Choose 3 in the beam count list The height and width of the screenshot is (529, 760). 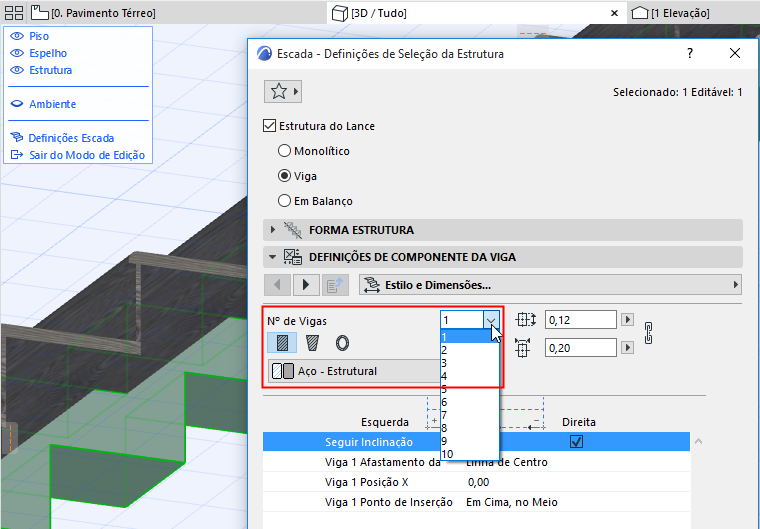coord(469,363)
